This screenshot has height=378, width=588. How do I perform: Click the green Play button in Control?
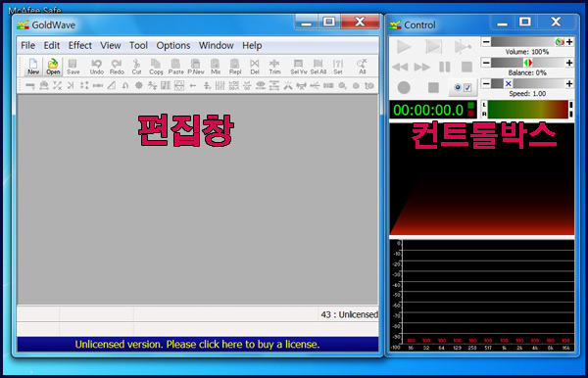[x=404, y=47]
